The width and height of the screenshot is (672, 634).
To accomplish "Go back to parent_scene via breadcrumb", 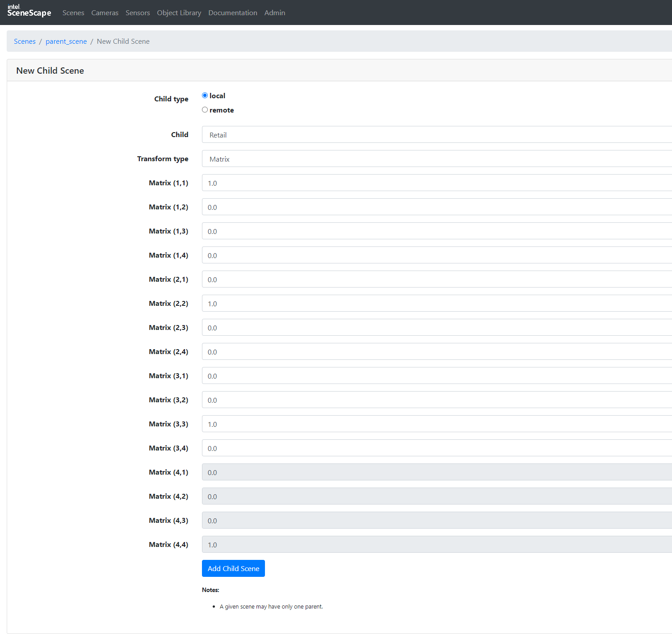I will pyautogui.click(x=66, y=42).
